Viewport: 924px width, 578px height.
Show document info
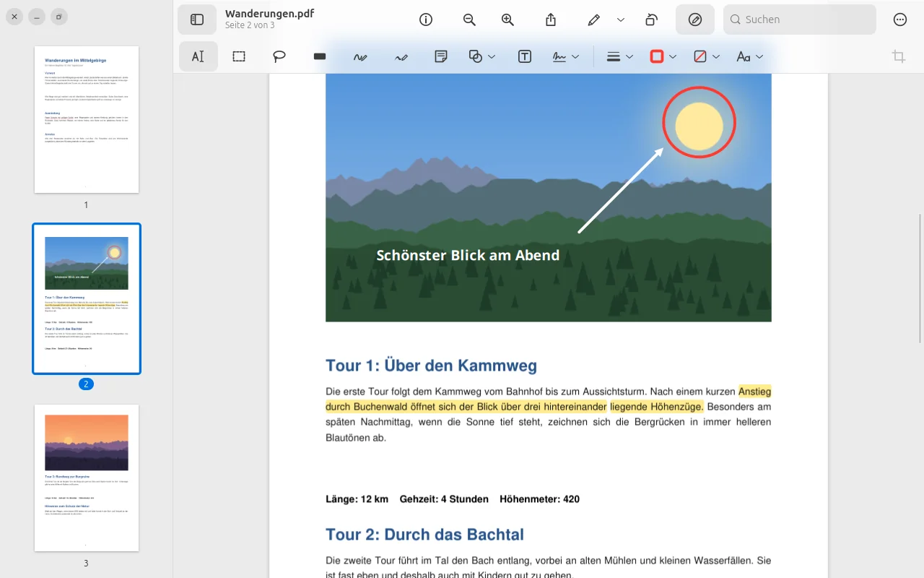(x=426, y=20)
